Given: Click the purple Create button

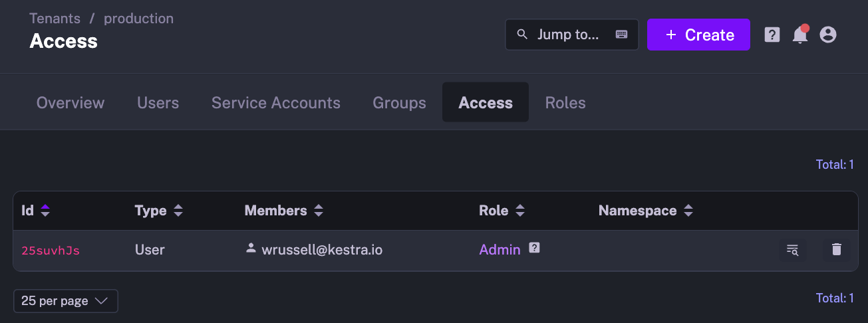Looking at the screenshot, I should tap(698, 35).
